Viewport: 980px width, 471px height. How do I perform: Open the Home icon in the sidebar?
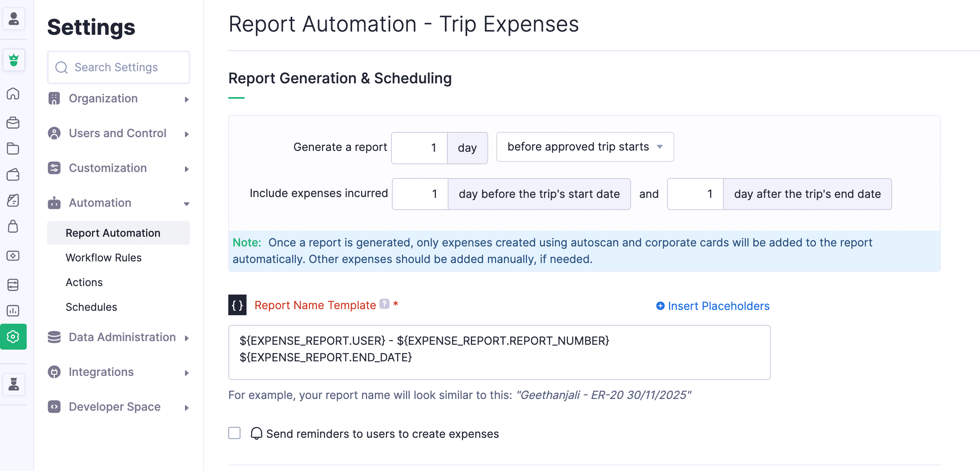coord(14,94)
